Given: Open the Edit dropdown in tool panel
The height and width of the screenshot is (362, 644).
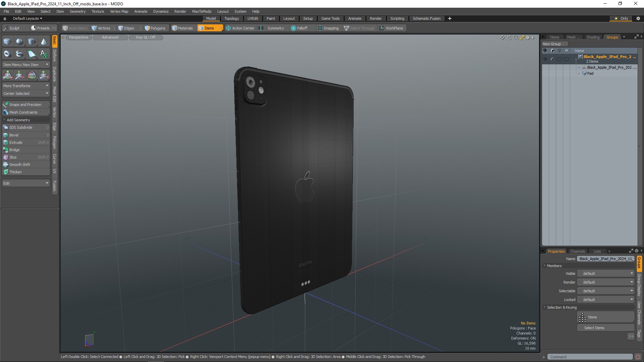Looking at the screenshot, I should [x=26, y=183].
